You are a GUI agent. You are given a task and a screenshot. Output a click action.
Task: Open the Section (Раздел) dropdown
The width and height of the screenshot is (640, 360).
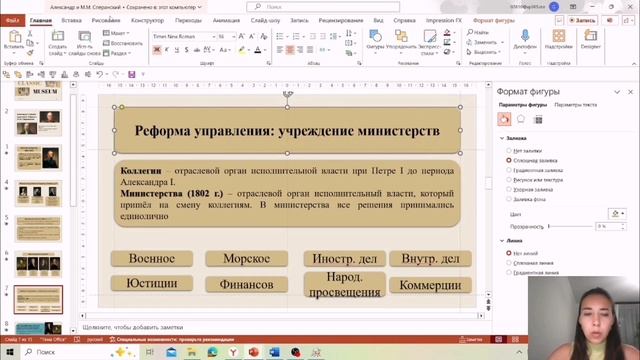117,53
